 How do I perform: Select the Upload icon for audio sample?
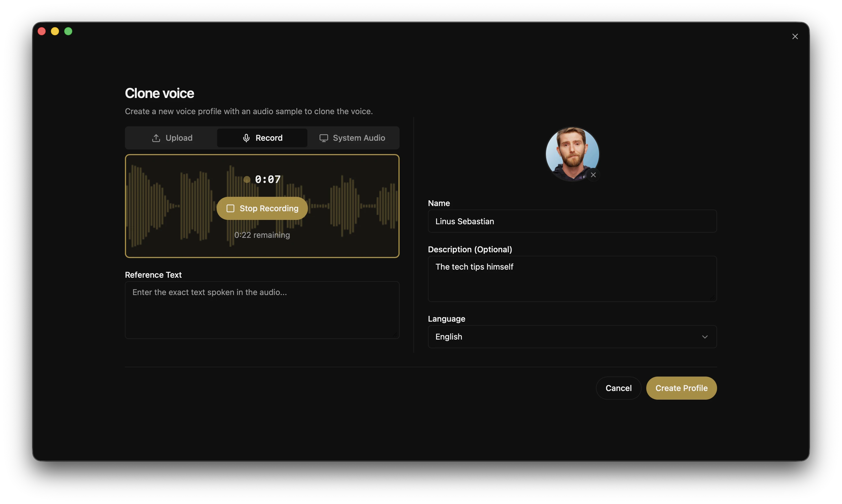156,138
